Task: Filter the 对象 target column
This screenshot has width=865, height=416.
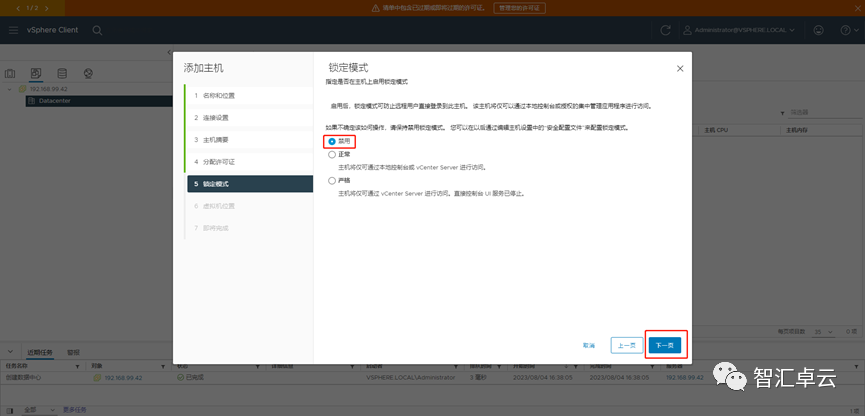Action: 163,366
